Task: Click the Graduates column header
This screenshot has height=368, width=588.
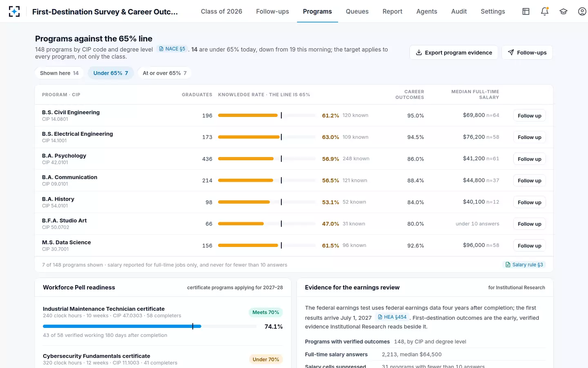Action: point(197,95)
